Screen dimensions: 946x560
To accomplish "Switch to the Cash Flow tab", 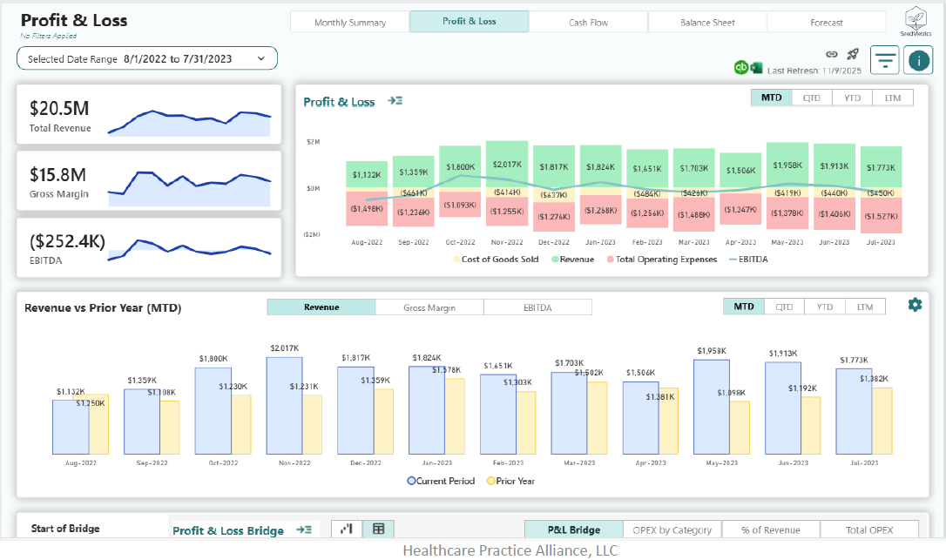I will coord(588,22).
